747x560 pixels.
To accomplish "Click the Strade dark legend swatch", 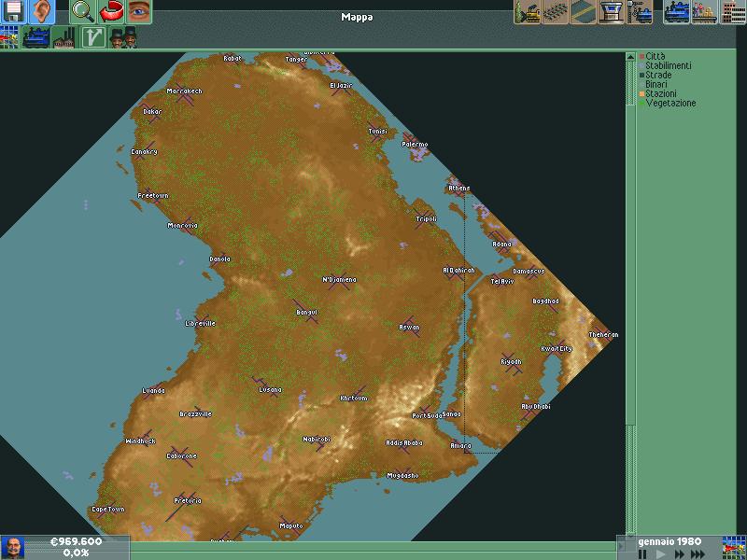I will tap(641, 76).
